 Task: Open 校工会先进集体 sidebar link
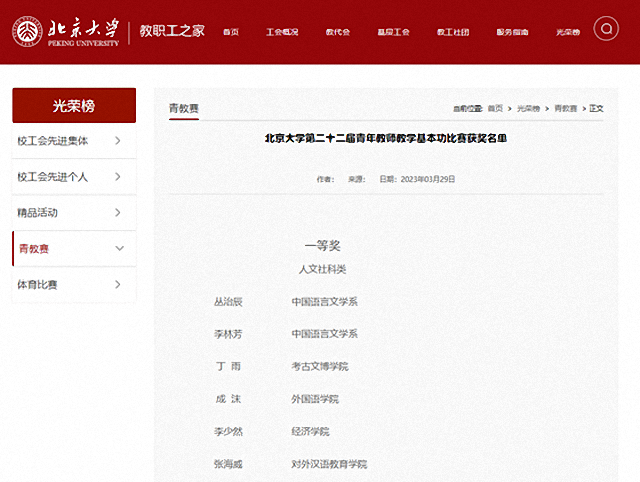pos(53,141)
